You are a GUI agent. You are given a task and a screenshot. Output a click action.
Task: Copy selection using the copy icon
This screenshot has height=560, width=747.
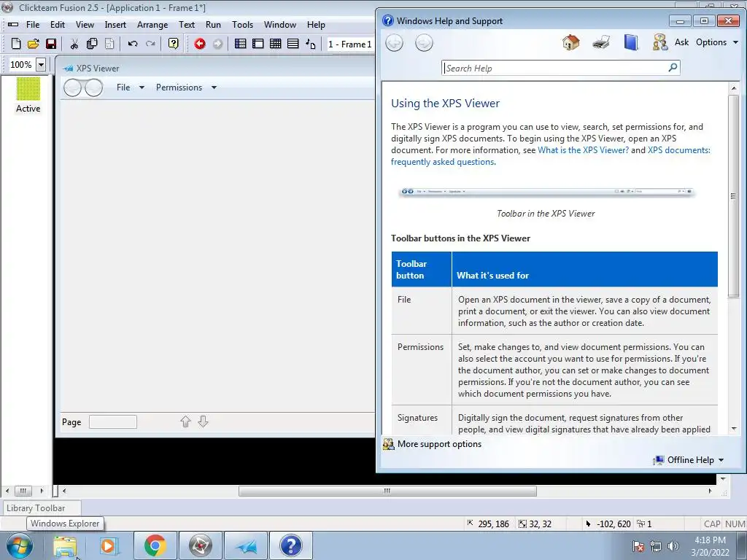(92, 44)
